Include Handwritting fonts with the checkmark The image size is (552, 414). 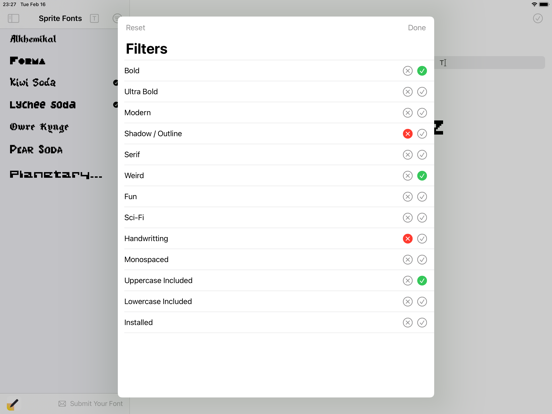(x=422, y=239)
